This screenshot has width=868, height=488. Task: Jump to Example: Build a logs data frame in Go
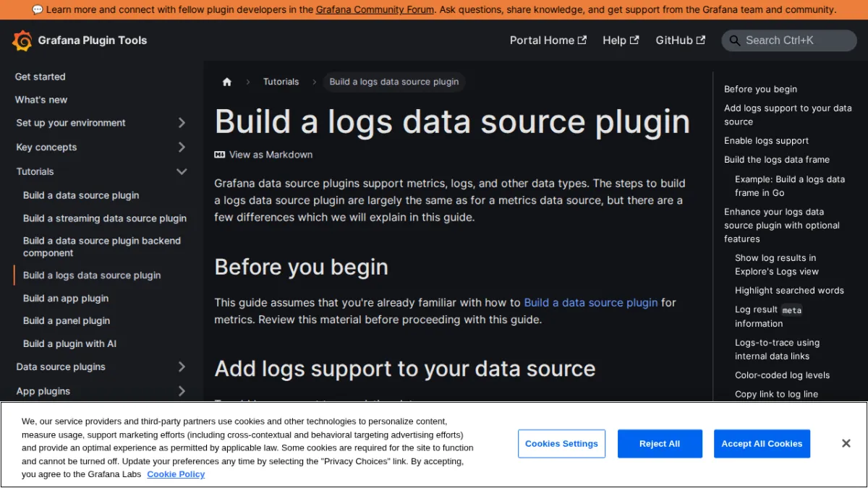(790, 186)
